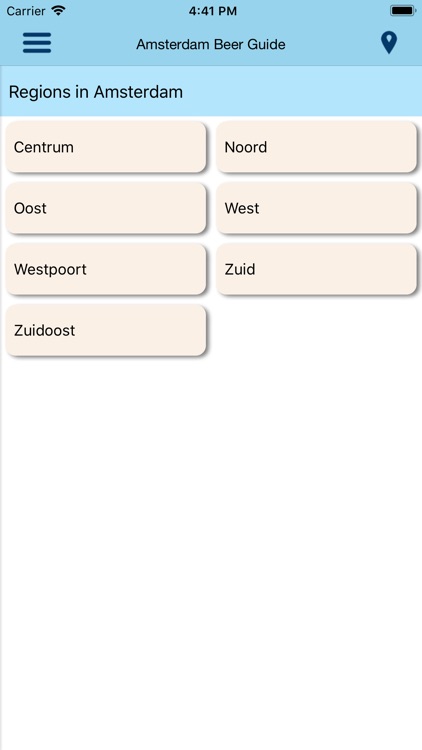Open the Noord region
The height and width of the screenshot is (750, 422).
[316, 147]
